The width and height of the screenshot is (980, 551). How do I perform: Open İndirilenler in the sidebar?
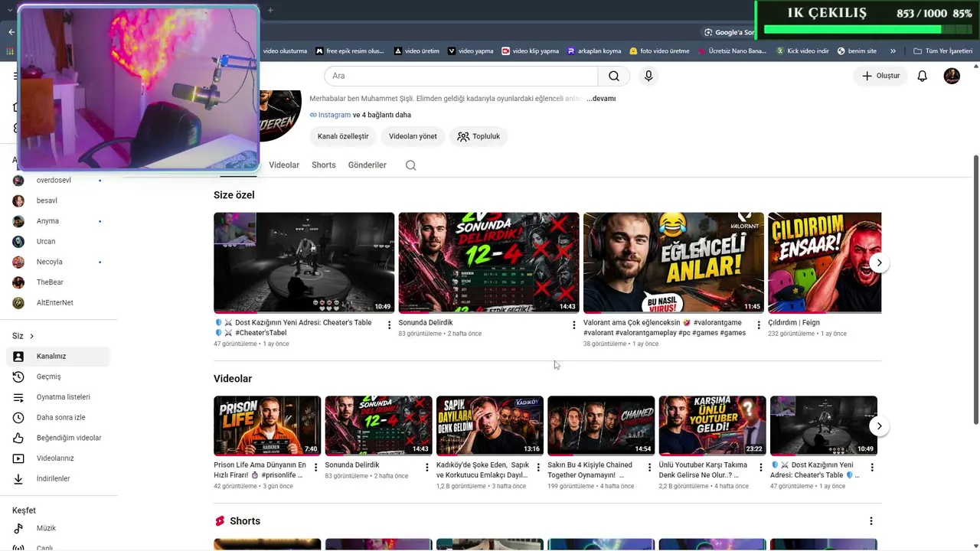pyautogui.click(x=59, y=479)
